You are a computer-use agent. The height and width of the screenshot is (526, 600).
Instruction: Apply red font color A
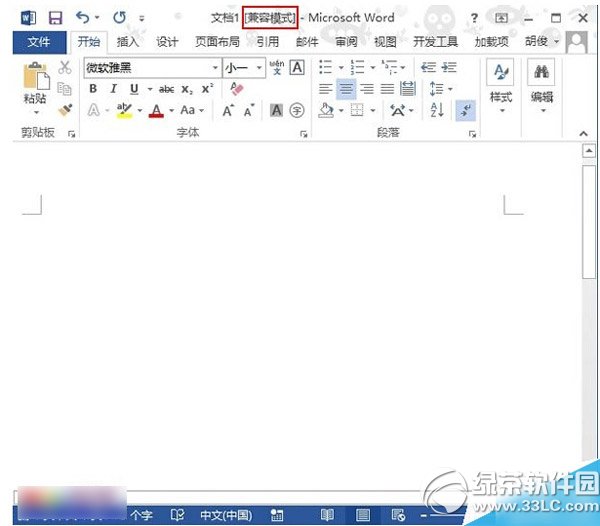[156, 111]
